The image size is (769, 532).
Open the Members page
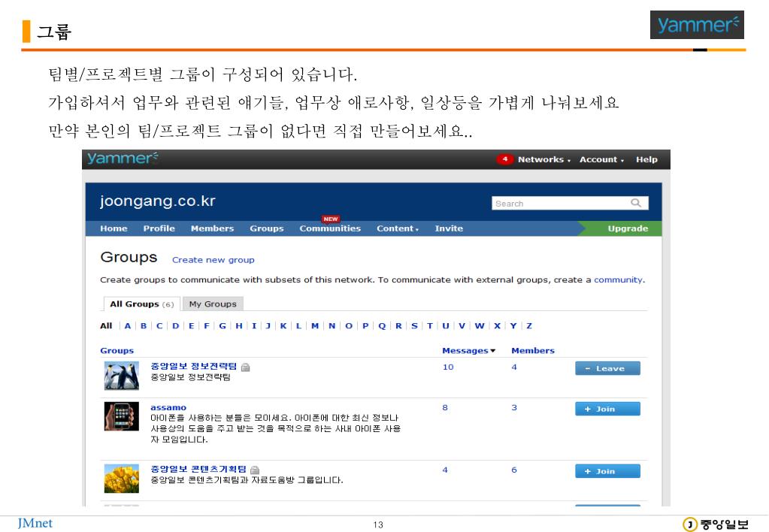212,228
